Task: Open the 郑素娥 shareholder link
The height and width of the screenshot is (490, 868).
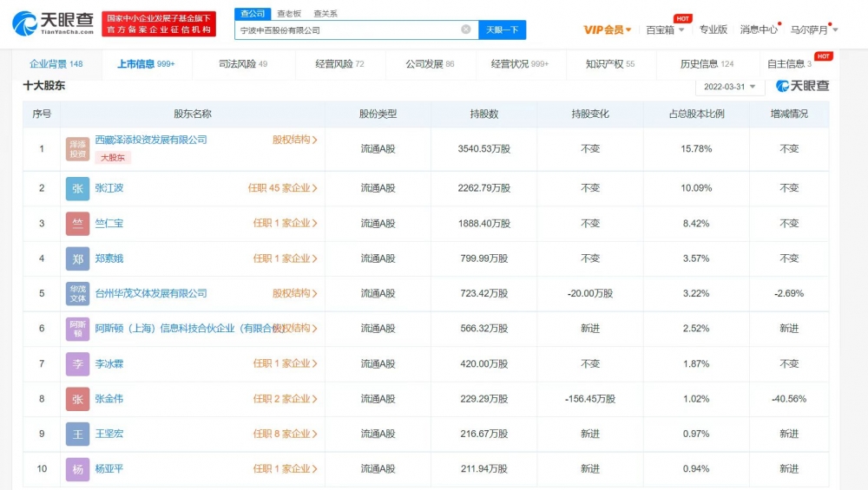Action: [x=109, y=258]
